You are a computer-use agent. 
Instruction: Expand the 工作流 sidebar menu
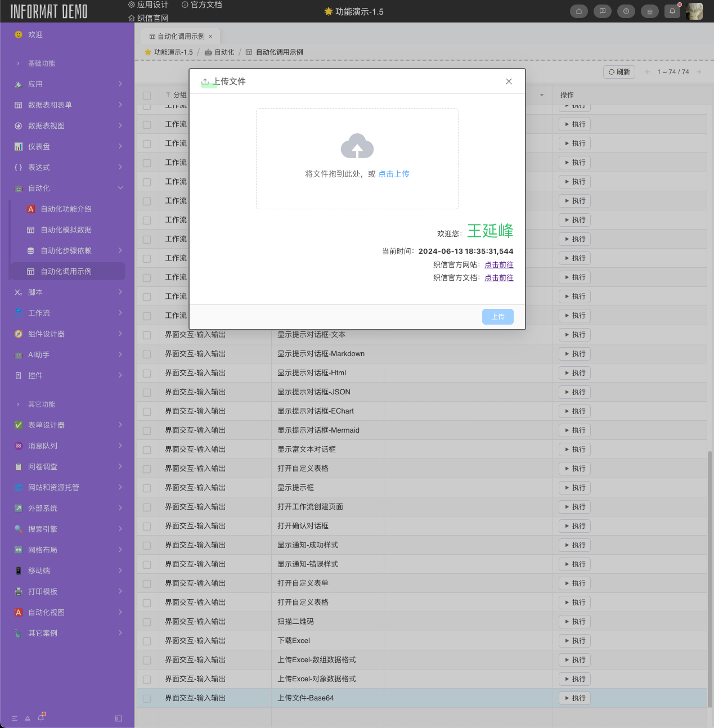pos(68,313)
